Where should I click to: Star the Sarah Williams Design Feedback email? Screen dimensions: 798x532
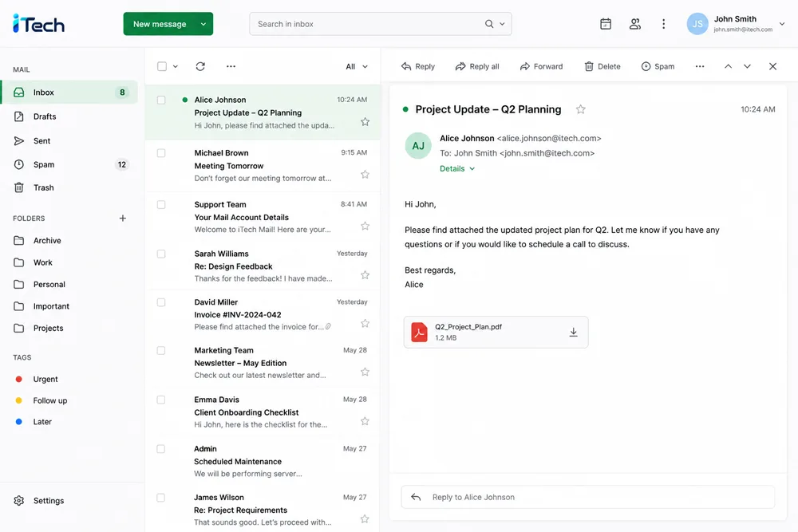click(x=365, y=275)
